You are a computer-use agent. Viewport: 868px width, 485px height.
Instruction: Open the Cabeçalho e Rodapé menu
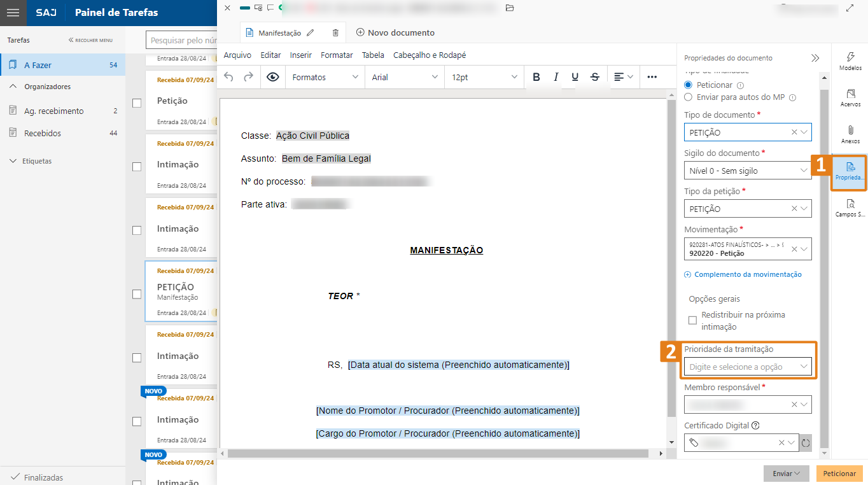[x=430, y=55]
